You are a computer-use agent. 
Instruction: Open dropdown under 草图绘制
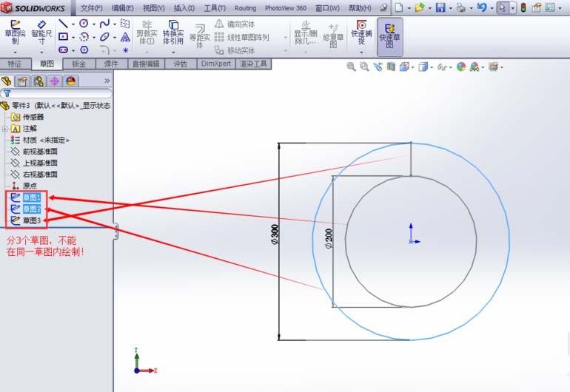pos(15,53)
